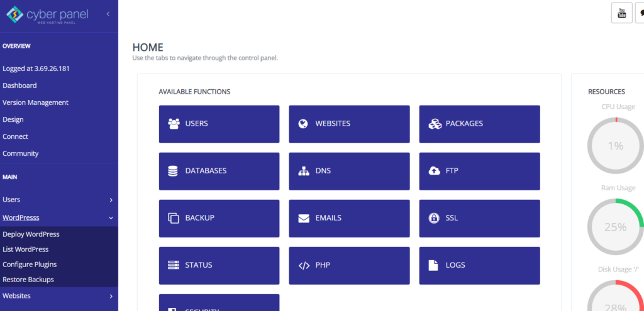Open the Databases stack icon
The height and width of the screenshot is (311, 644).
(x=173, y=171)
